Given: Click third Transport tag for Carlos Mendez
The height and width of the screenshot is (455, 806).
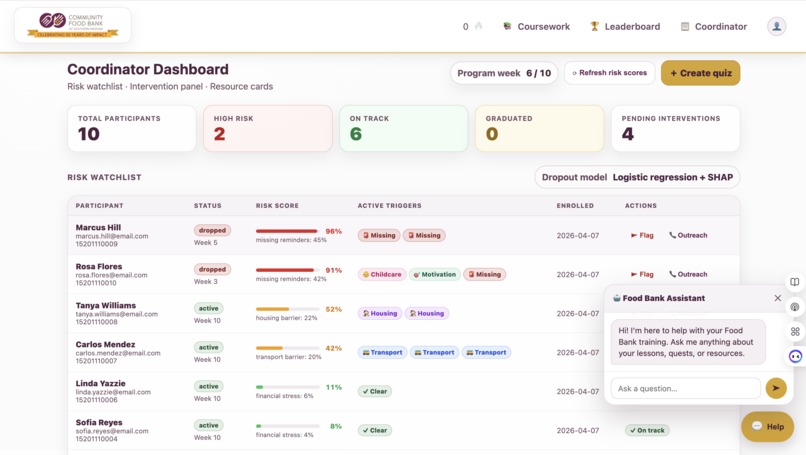Looking at the screenshot, I should click(x=486, y=353).
